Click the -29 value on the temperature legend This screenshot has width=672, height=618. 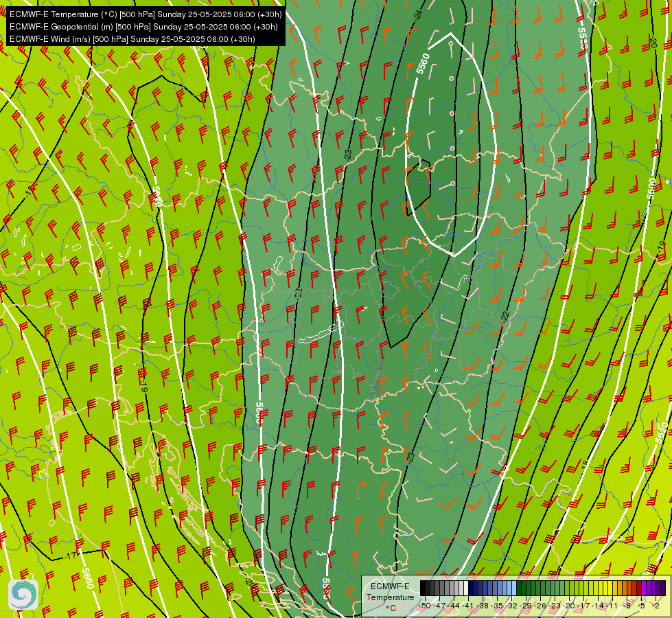click(x=526, y=606)
